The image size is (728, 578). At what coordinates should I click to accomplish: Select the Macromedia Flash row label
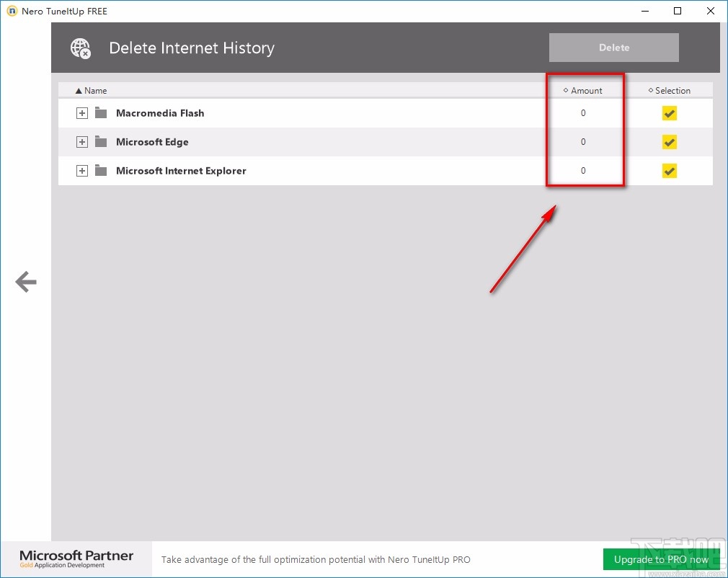160,113
